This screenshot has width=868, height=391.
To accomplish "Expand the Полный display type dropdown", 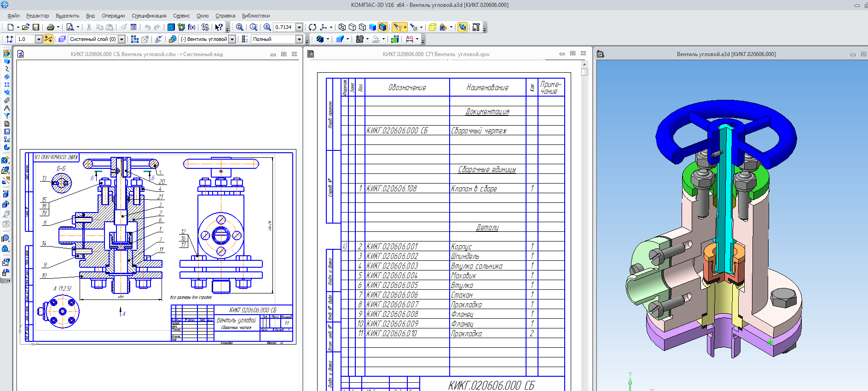I will click(x=299, y=39).
